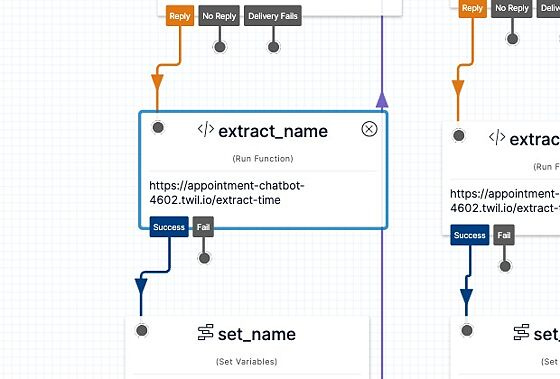This screenshot has height=379, width=560.
Task: Click the Fail transition of the right-side widget
Action: tap(504, 235)
